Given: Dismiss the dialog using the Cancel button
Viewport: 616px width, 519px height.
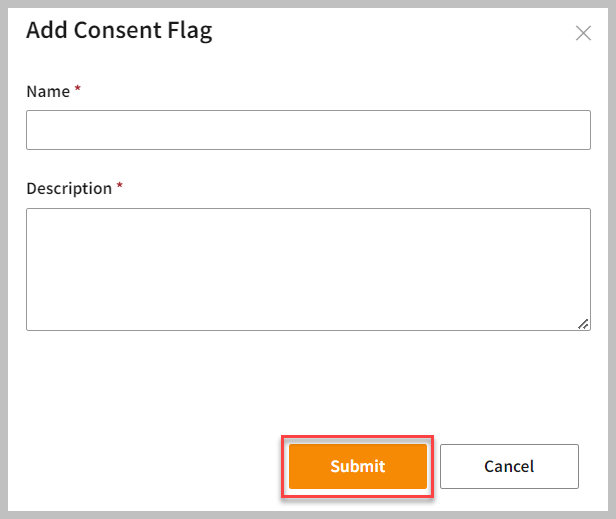Looking at the screenshot, I should point(509,466).
